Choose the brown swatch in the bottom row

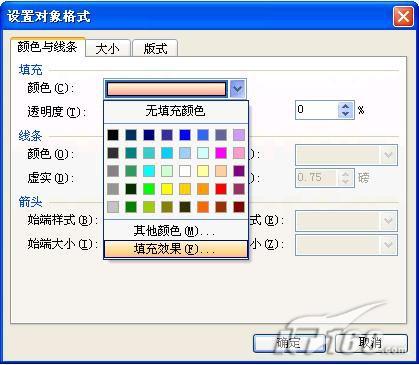[221, 207]
